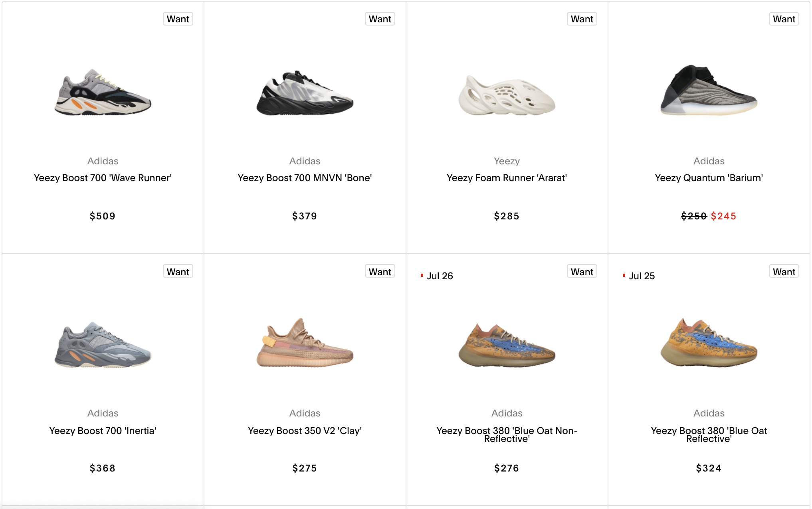This screenshot has width=812, height=509.
Task: Toggle Want on Yeezy Foam Runner 'Ararat'
Action: coord(582,19)
